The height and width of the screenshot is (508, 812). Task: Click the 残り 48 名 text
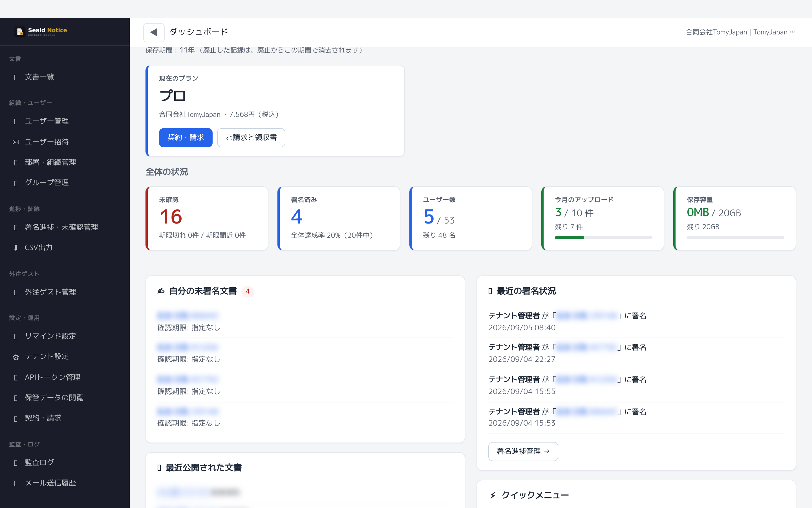(439, 236)
